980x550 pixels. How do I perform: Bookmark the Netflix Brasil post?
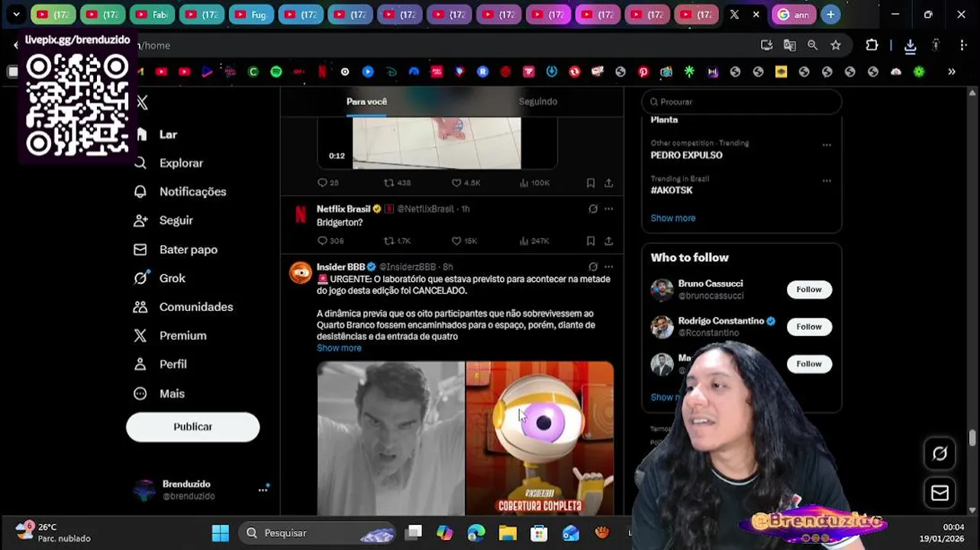pos(591,241)
